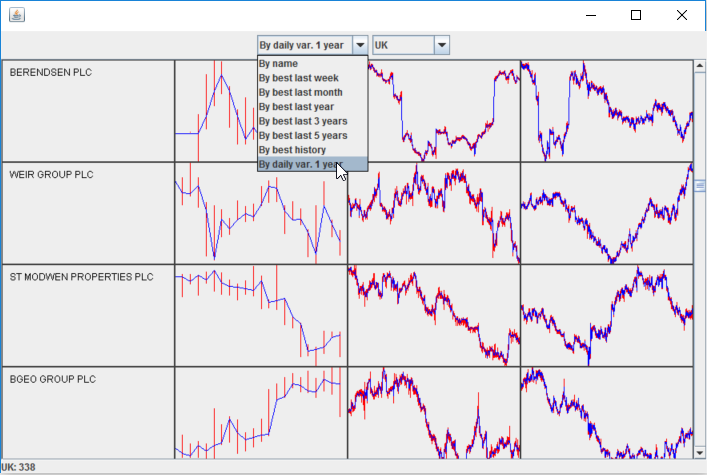Open BGEO GROUP short-term chart

(261, 413)
